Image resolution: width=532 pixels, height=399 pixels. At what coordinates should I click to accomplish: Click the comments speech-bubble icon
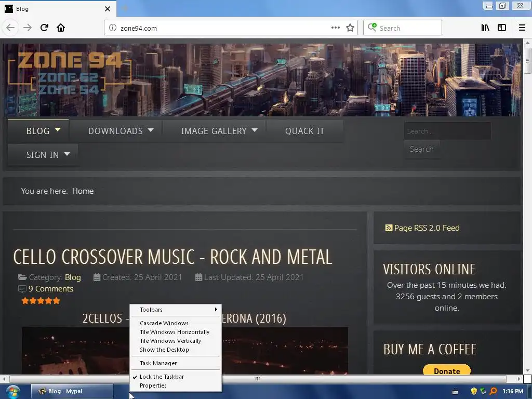pyautogui.click(x=22, y=289)
